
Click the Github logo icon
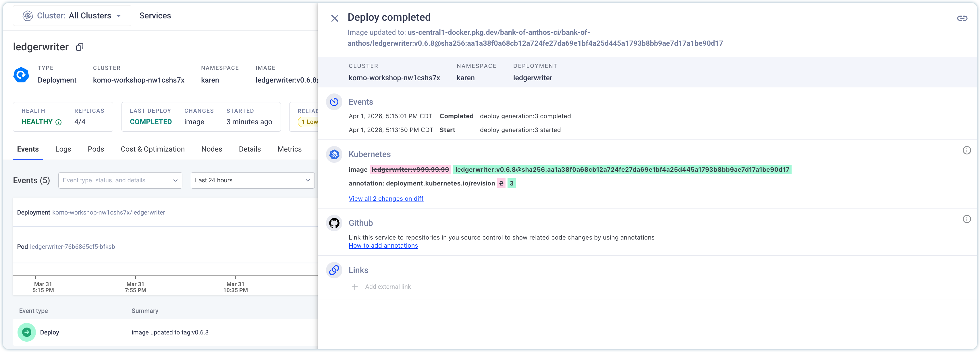(334, 223)
